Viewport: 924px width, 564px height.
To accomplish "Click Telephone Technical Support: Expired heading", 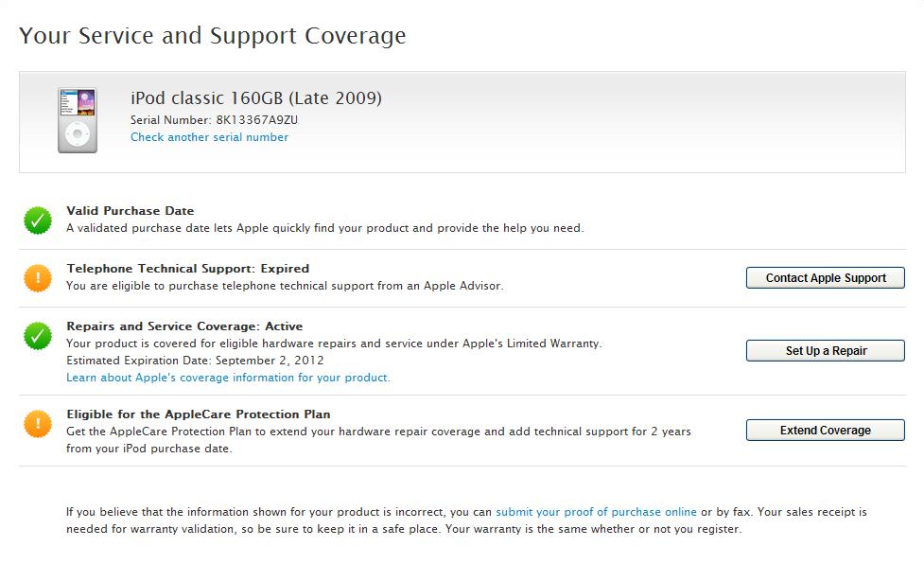I will click(x=187, y=269).
